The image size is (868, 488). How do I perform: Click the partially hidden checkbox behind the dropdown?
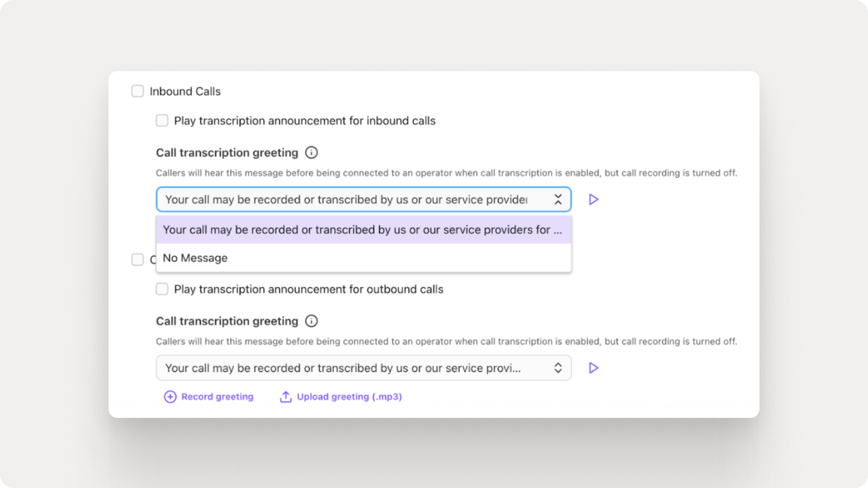click(x=137, y=260)
